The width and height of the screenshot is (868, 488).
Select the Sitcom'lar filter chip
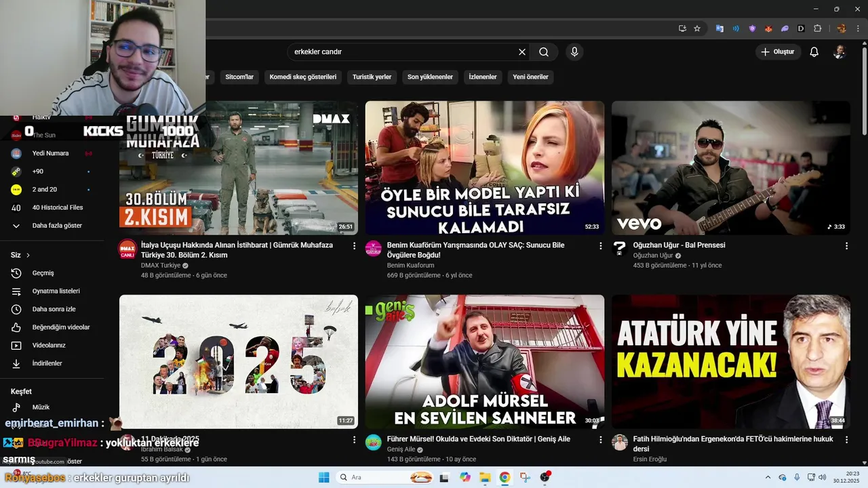tap(239, 77)
